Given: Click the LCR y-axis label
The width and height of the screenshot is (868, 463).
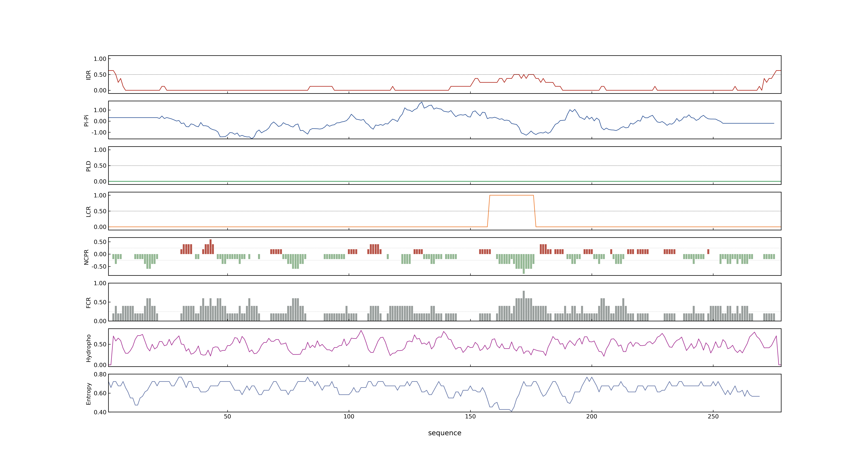Looking at the screenshot, I should click(x=88, y=211).
